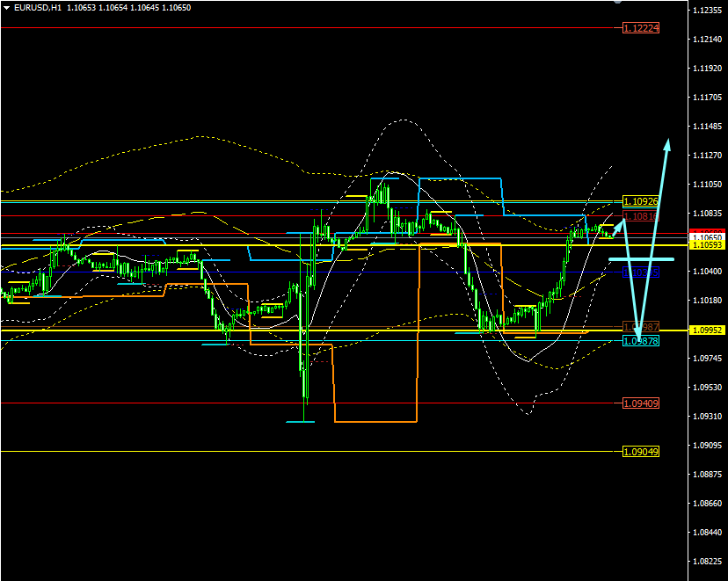Click the EURUSD,H1 chart title text
The height and width of the screenshot is (581, 728).
(38, 7)
